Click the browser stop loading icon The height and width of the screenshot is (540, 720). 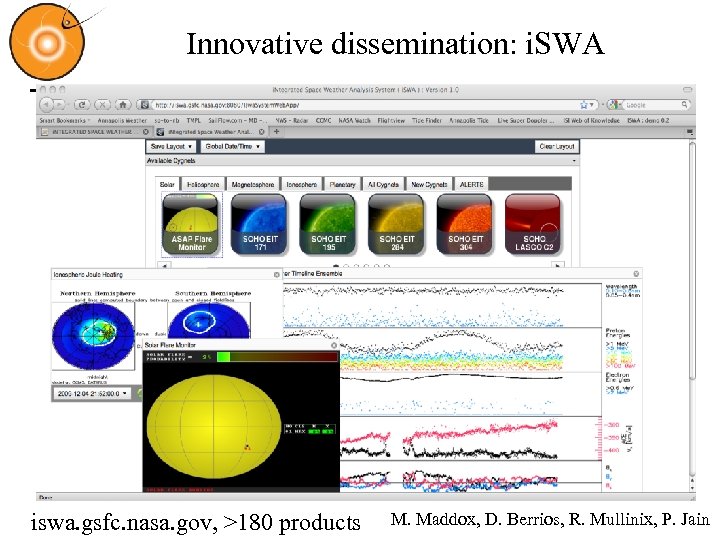point(102,105)
